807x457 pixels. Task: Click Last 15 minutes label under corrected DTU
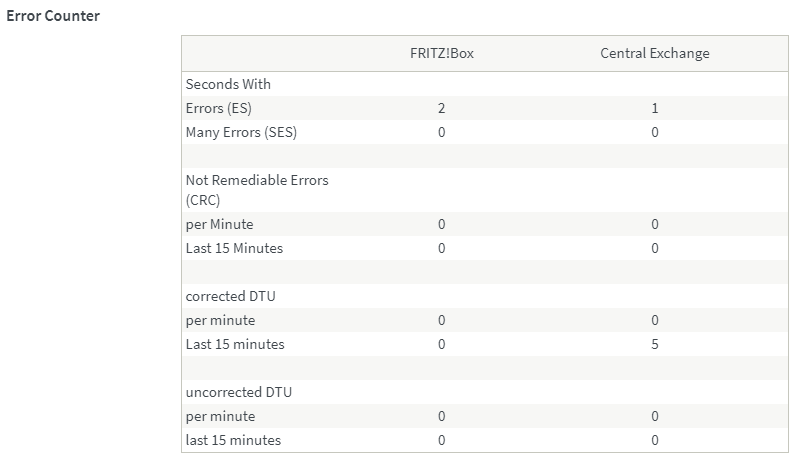tap(235, 344)
